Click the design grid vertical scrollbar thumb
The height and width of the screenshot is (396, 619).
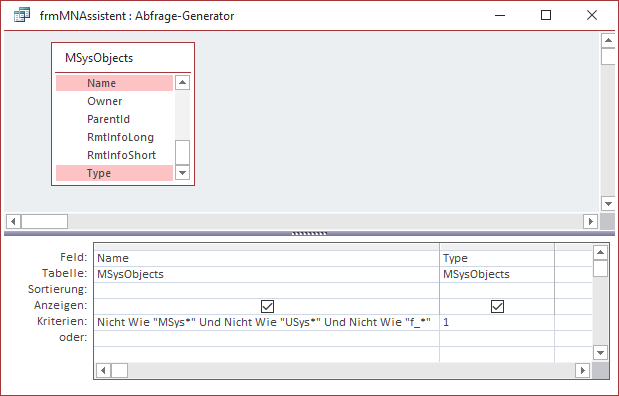click(600, 268)
